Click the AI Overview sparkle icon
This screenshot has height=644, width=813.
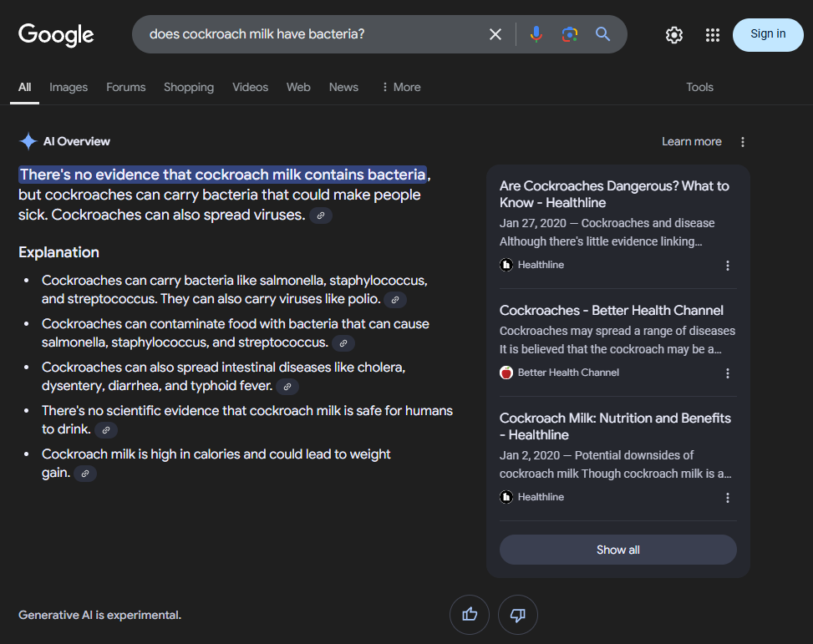pos(28,141)
